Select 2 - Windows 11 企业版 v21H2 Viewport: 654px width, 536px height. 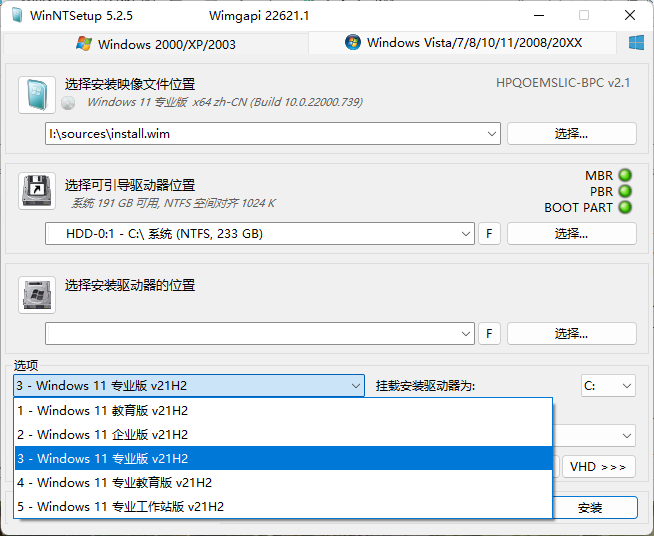(x=283, y=435)
